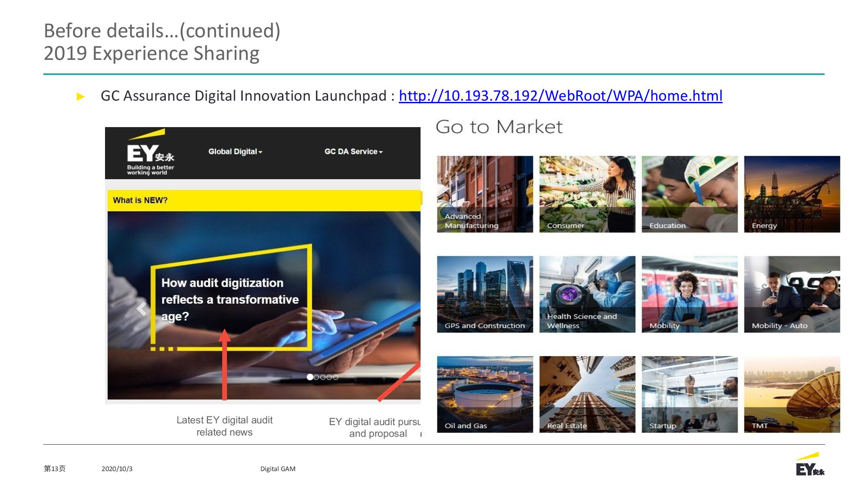Open the Advanced Manufacturing tile

pos(485,194)
